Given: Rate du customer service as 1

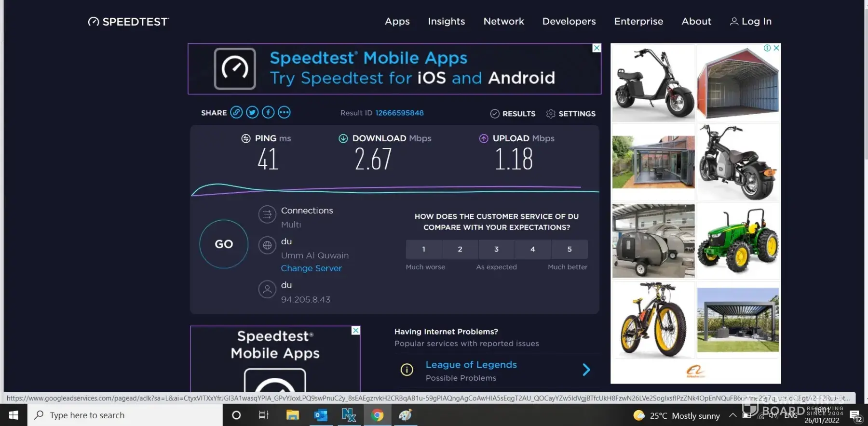Looking at the screenshot, I should point(423,249).
